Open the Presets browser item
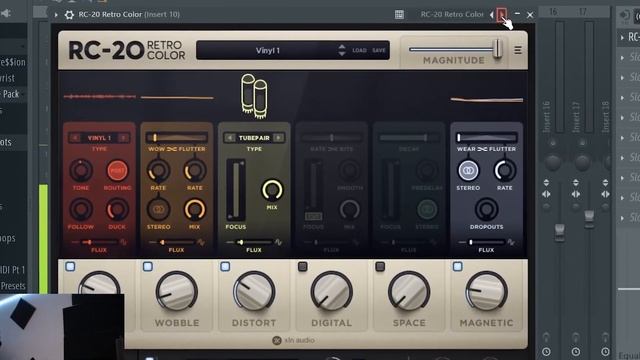This screenshot has height=360, width=640. point(13,286)
